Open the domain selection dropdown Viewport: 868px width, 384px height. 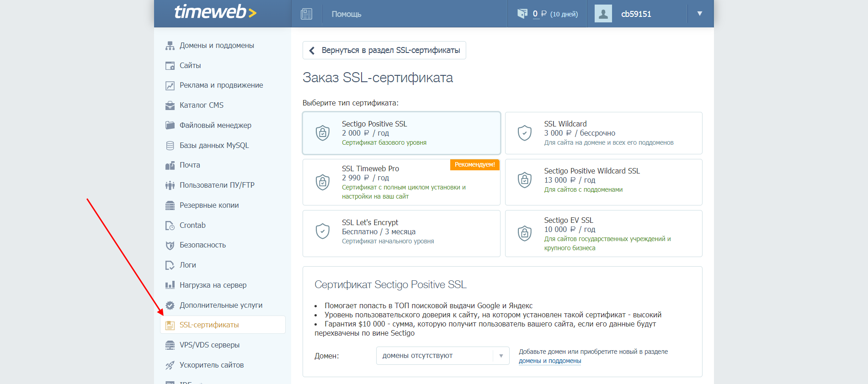(x=442, y=356)
